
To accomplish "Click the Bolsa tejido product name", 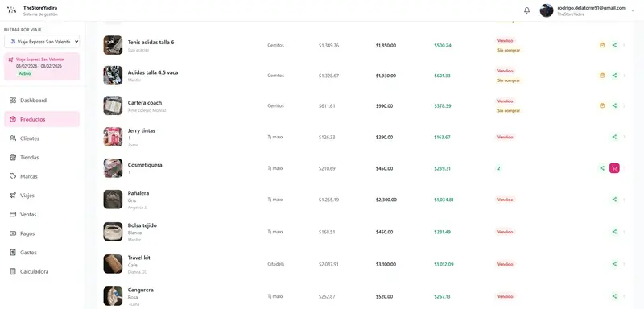I will click(142, 225).
